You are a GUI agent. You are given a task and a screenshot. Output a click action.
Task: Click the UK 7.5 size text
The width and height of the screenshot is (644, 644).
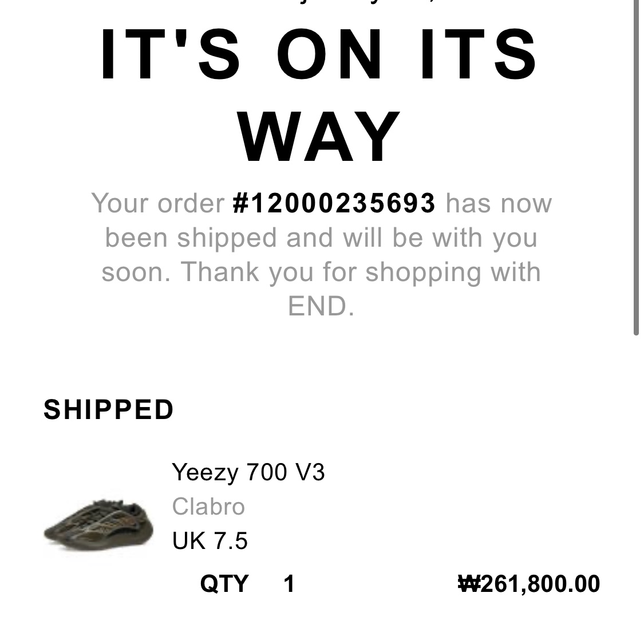[210, 540]
